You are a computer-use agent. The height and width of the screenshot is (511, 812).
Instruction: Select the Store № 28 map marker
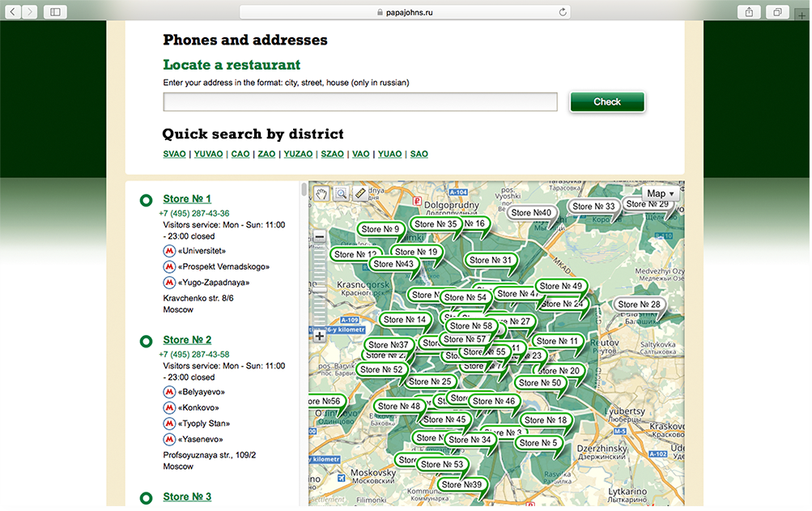639,304
